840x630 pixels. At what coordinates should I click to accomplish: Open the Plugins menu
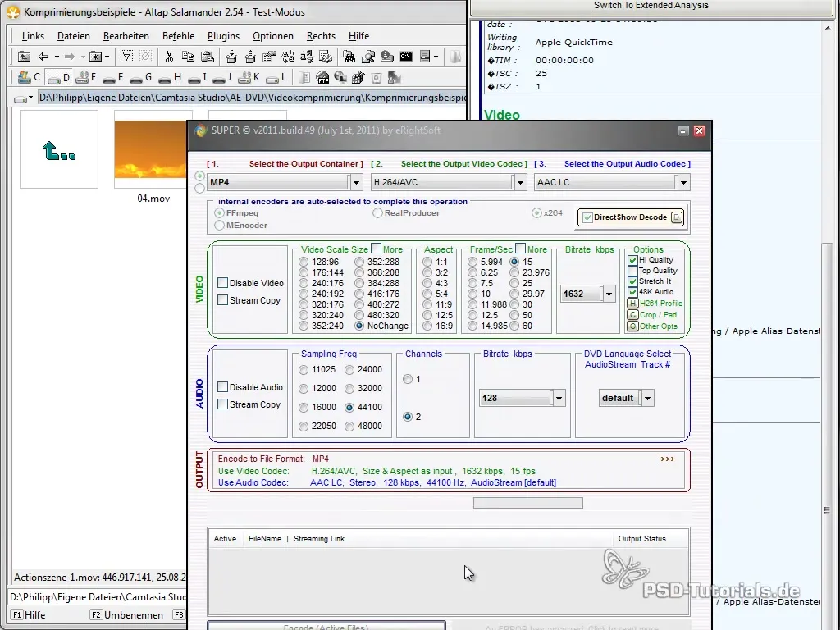click(x=223, y=36)
